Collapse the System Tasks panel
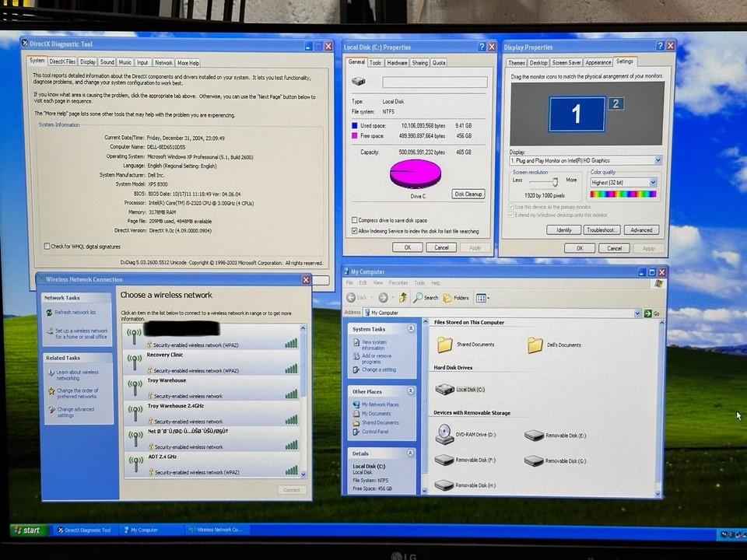This screenshot has height=560, width=747. (x=412, y=330)
